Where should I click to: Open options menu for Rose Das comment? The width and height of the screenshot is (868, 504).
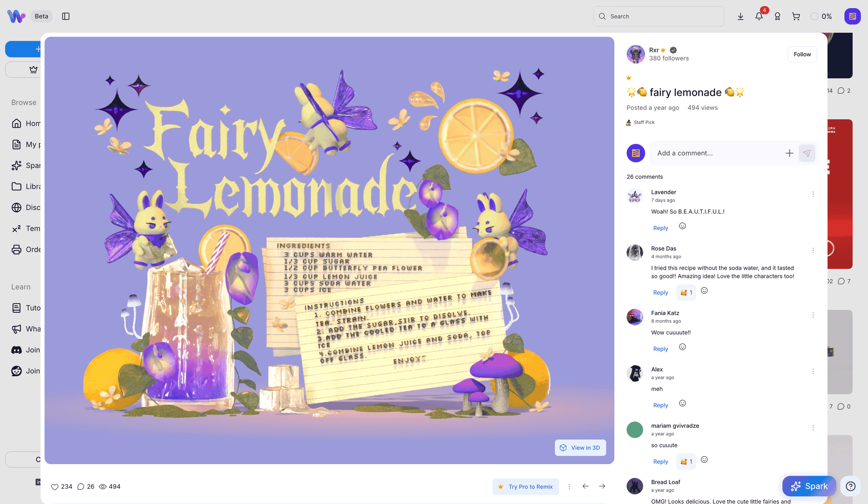click(x=813, y=250)
